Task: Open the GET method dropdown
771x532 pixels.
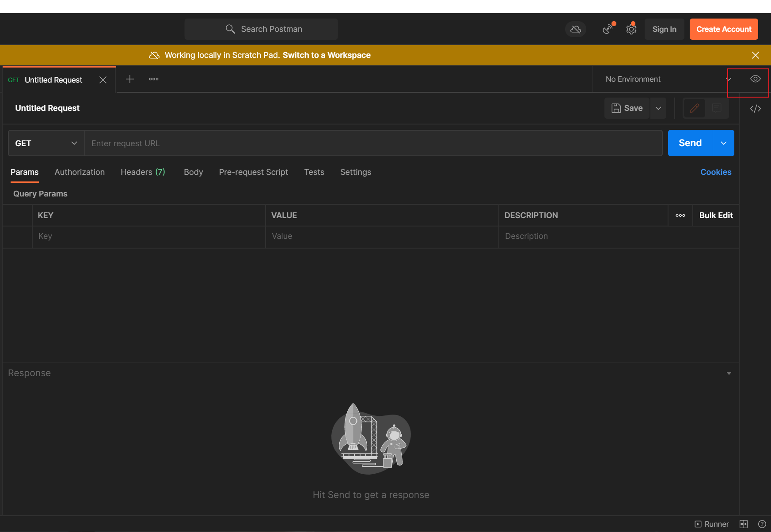Action: pyautogui.click(x=46, y=143)
